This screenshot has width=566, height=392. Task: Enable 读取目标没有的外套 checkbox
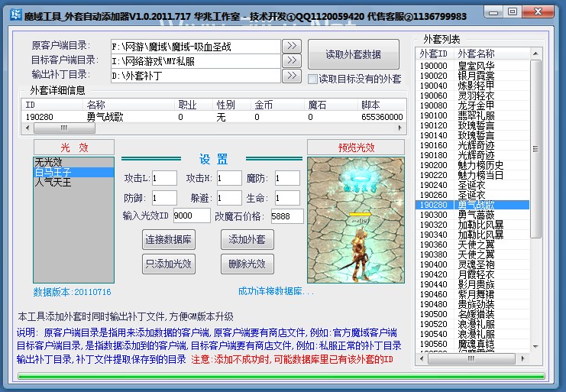coord(313,79)
